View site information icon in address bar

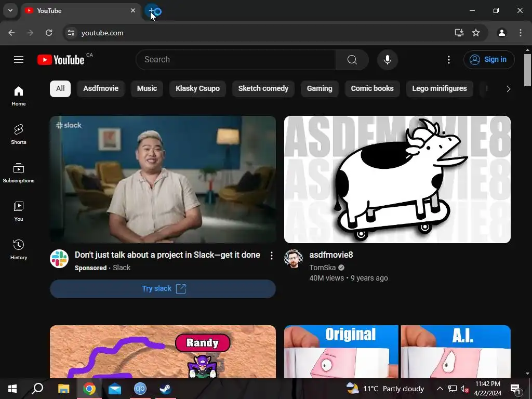point(71,33)
